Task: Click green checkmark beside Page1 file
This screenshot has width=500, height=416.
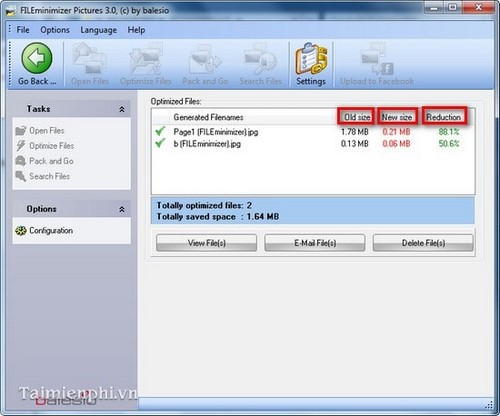Action: 160,131
